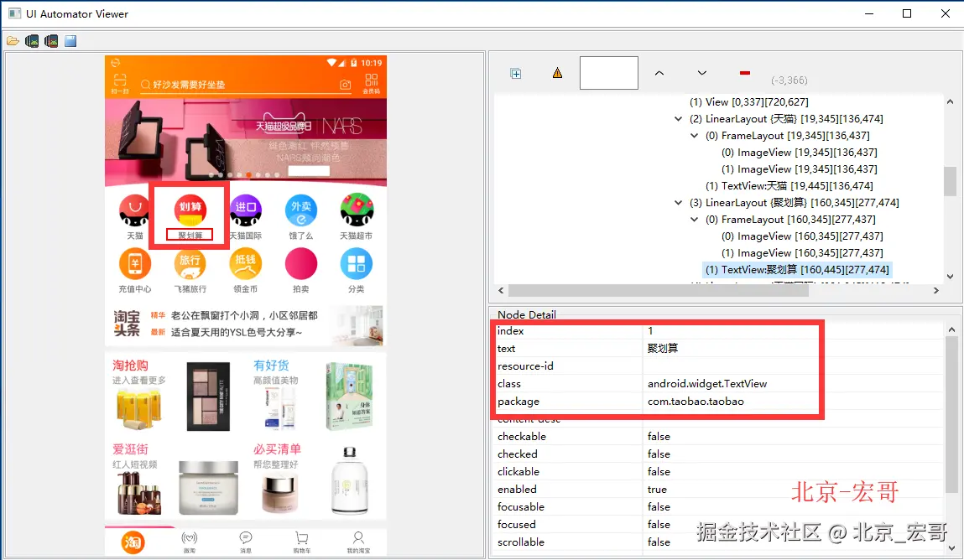Click the 分类 icon in the phone screenshot
The width and height of the screenshot is (964, 560).
pyautogui.click(x=357, y=263)
